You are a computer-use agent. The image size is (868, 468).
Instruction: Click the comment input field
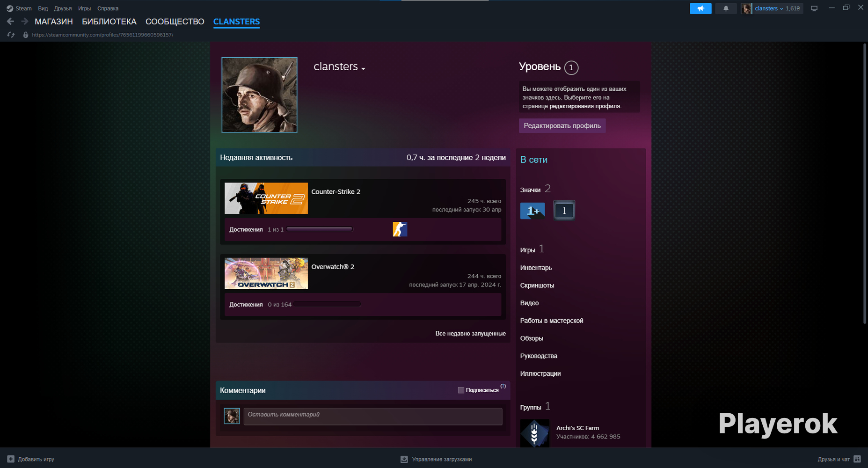(373, 416)
